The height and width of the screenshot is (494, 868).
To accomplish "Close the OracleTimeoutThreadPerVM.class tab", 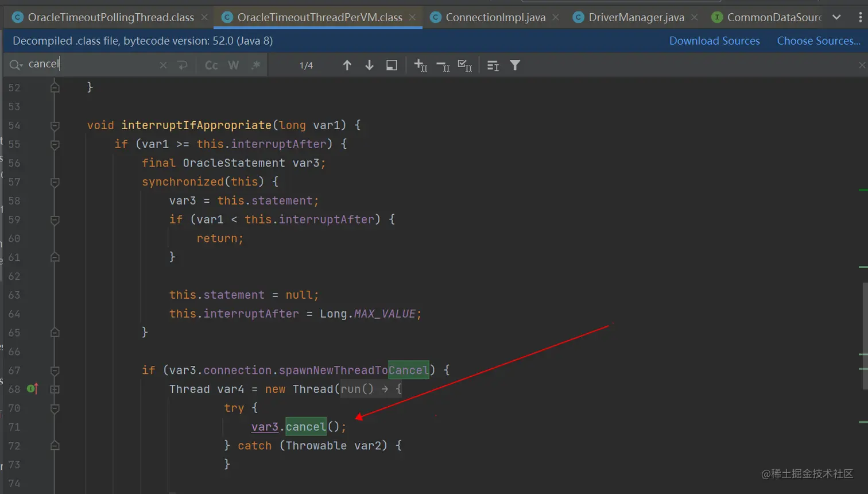I will click(412, 18).
